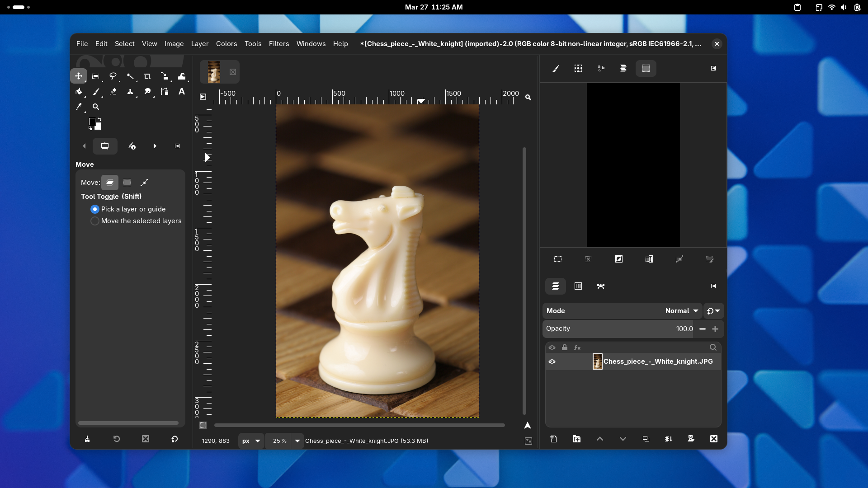Open the layer Mode dropdown
The height and width of the screenshot is (488, 868).
pyautogui.click(x=681, y=311)
